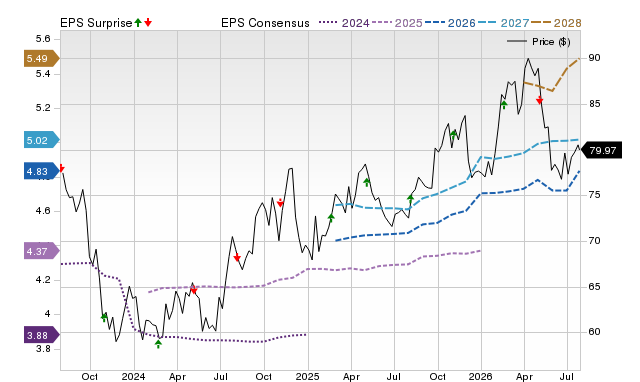Viewport: 640px width, 382px height.
Task: Click the 5.2 left axis label
Action: (x=43, y=108)
